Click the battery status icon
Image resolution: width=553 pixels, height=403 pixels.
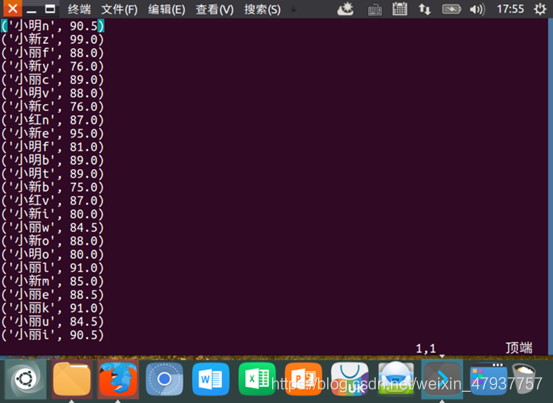tap(451, 9)
